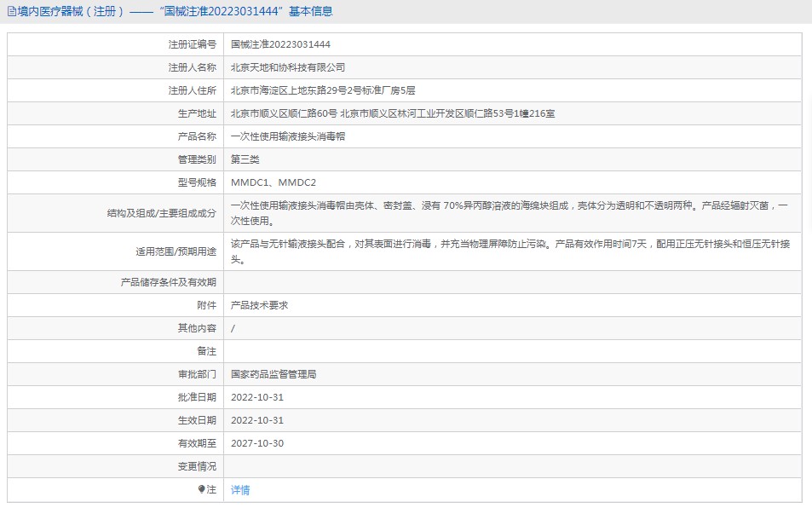Viewport: 812px width, 508px height.
Task: Click the slash value in 其他内容 row
Action: click(233, 328)
